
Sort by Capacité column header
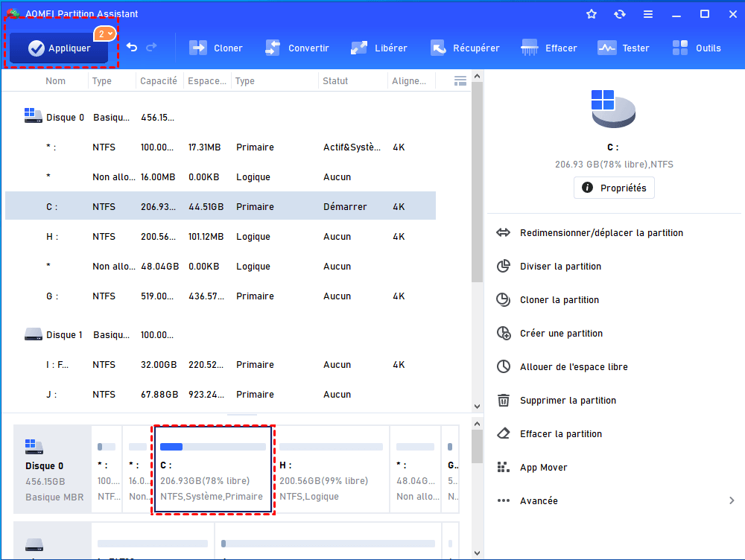[x=158, y=80]
